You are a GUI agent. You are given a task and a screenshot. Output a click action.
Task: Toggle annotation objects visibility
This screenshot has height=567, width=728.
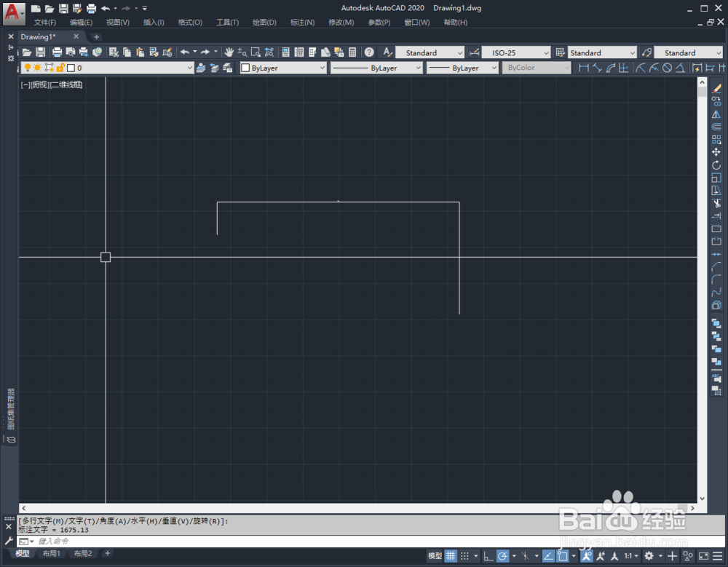[586, 556]
